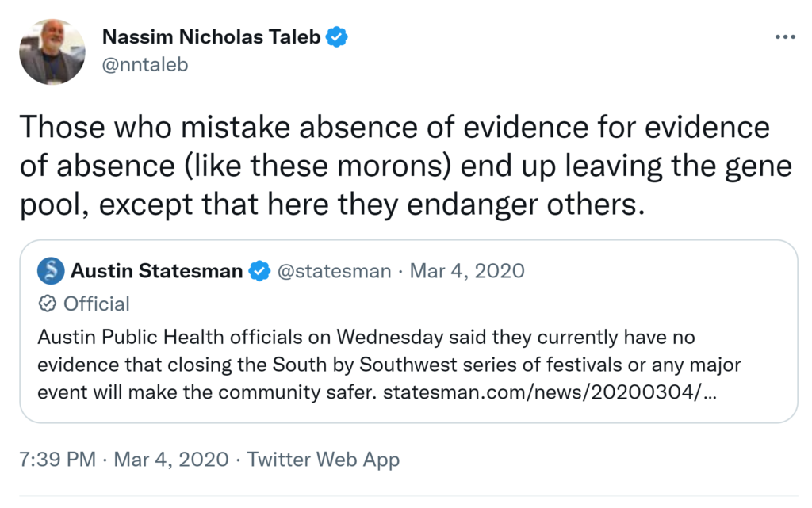This screenshot has width=812, height=508.
Task: Click the blue verified badge beside Taleb
Action: [x=338, y=36]
